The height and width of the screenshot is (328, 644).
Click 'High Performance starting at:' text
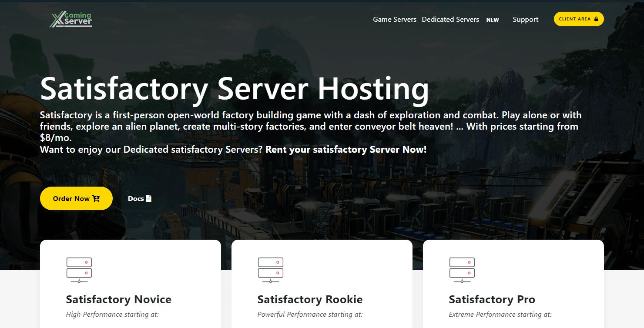(112, 314)
